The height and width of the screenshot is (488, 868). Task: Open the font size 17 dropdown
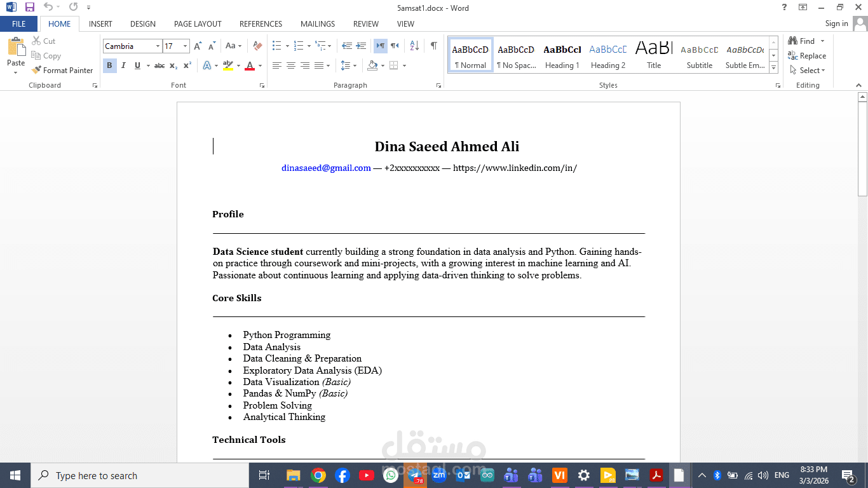[185, 46]
